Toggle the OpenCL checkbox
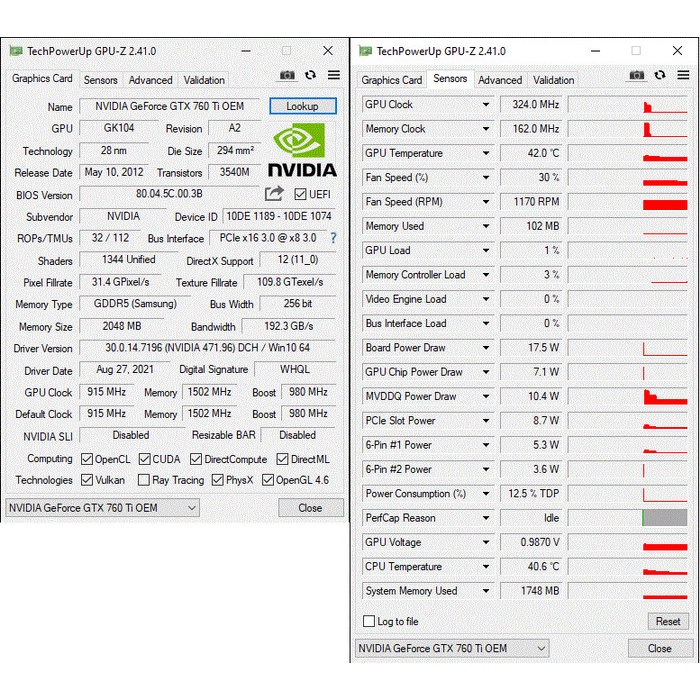 click(87, 459)
